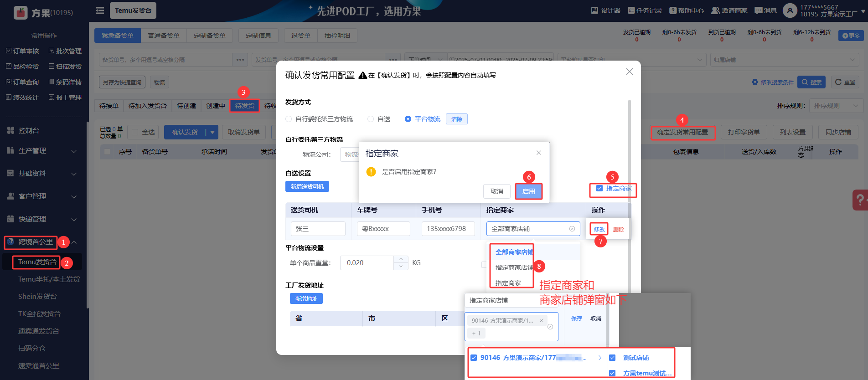This screenshot has width=868, height=380.
Task: Open the 条码详情 barcode shortcut
Action: click(65, 82)
